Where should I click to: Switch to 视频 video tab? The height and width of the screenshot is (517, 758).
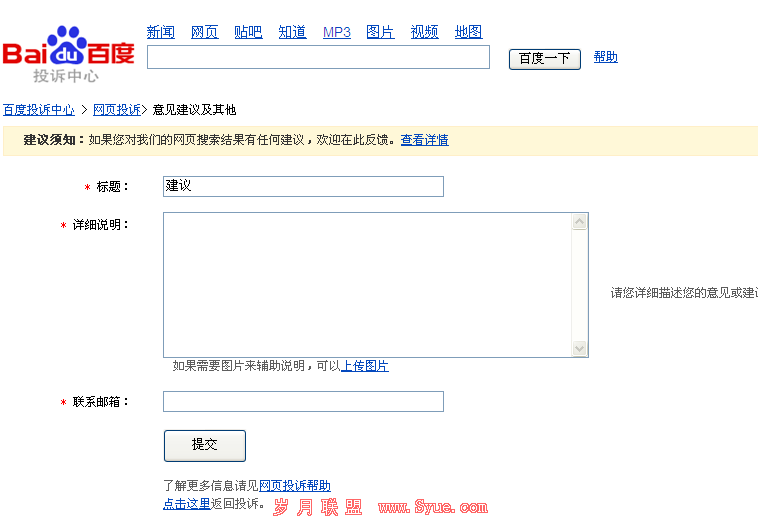tap(424, 32)
